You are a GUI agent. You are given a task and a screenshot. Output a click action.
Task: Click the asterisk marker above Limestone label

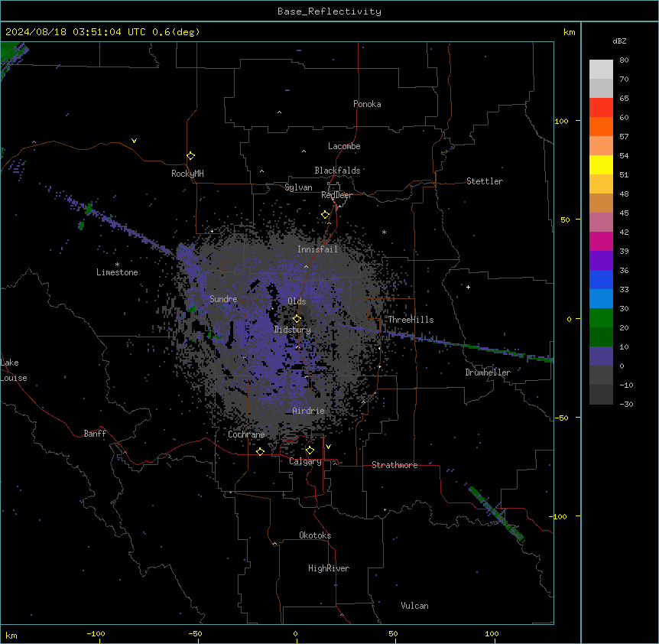pyautogui.click(x=117, y=265)
